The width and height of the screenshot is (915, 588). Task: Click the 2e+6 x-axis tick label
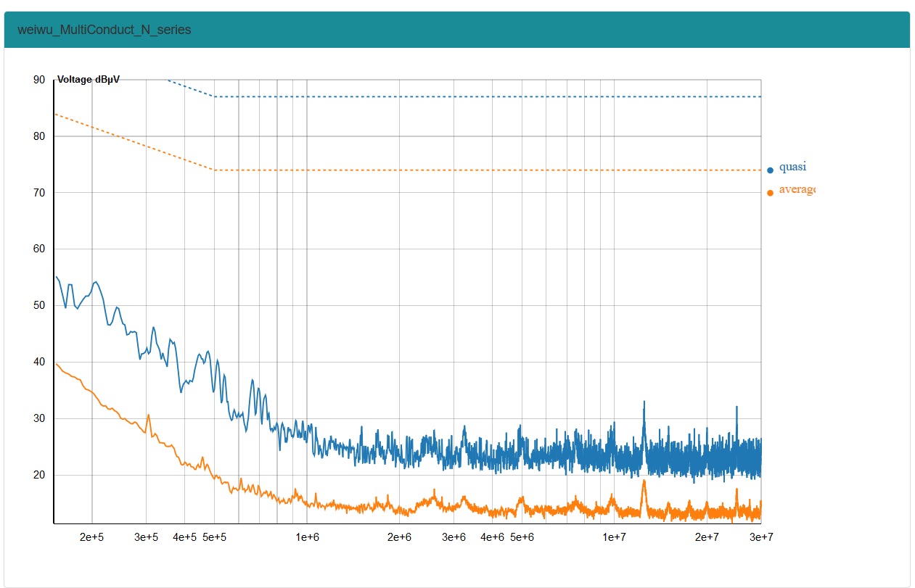[x=399, y=537]
